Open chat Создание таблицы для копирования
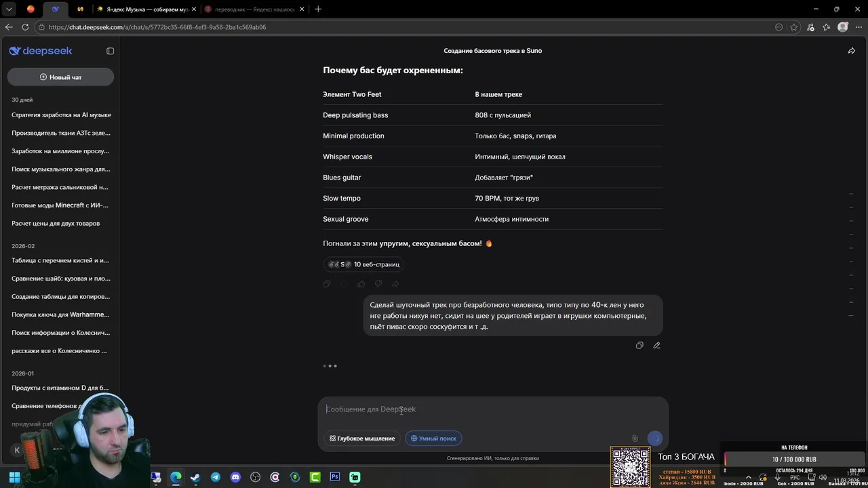 pos(61,297)
